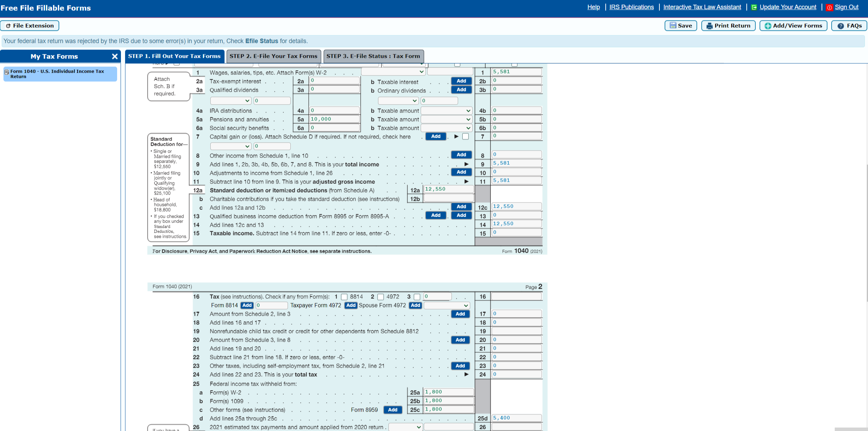Viewport: 868px width, 431px height.
Task: Close the My Tax Forms panel
Action: tap(115, 56)
